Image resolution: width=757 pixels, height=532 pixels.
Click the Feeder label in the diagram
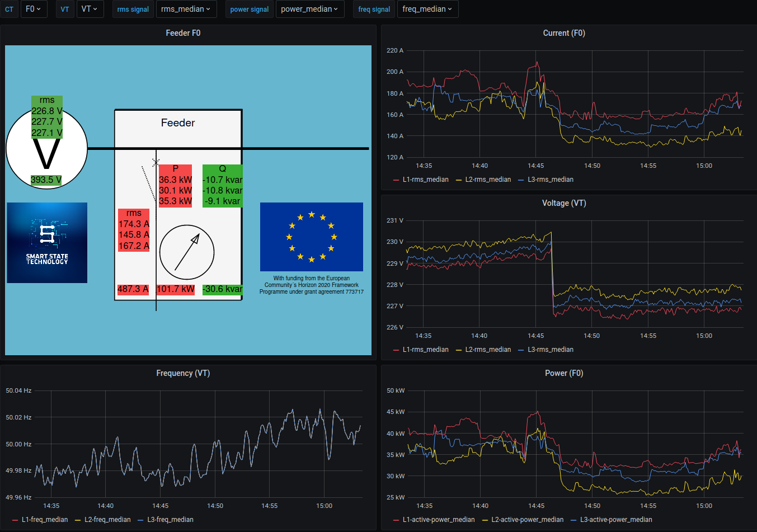pyautogui.click(x=178, y=123)
